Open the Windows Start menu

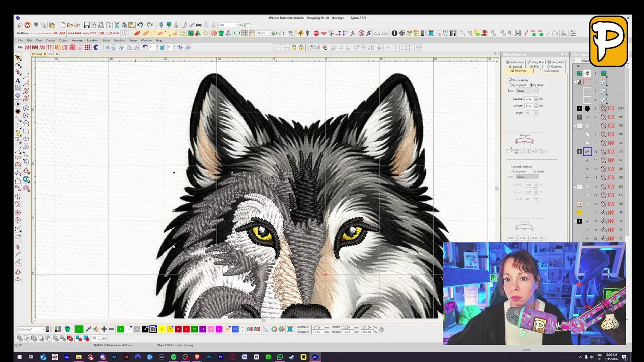coord(19,357)
